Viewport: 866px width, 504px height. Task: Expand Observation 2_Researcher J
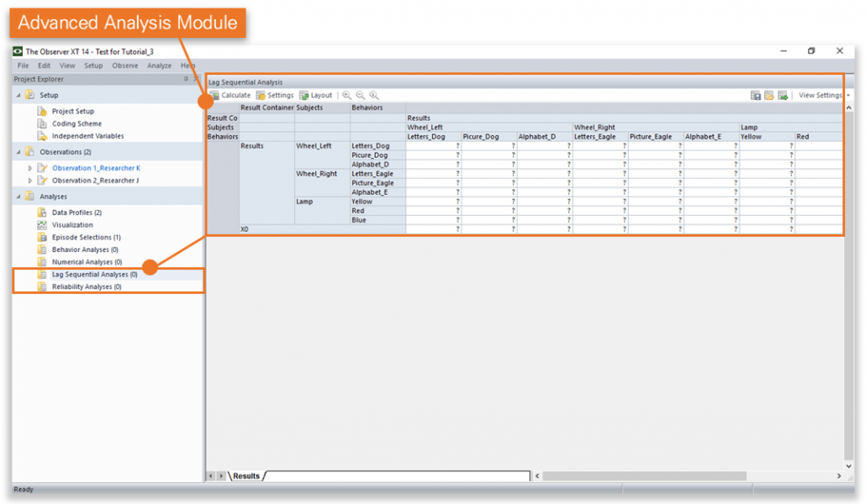click(30, 181)
